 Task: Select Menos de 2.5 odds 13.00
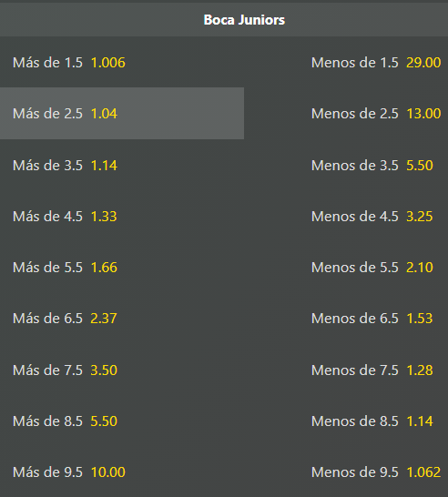coord(346,113)
